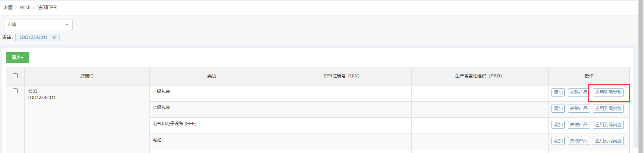Remove the LDD12342311 store filter tag
644x153 pixels.
point(54,37)
